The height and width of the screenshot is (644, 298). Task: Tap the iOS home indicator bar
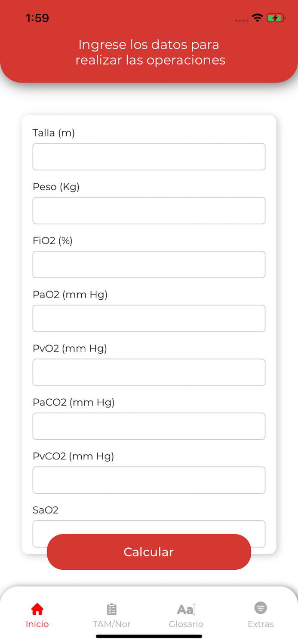[149, 636]
